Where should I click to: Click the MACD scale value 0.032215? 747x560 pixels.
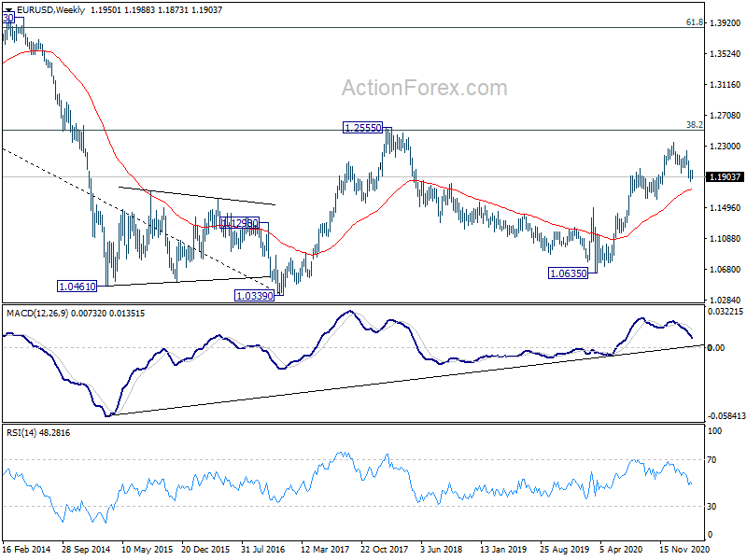click(x=726, y=312)
